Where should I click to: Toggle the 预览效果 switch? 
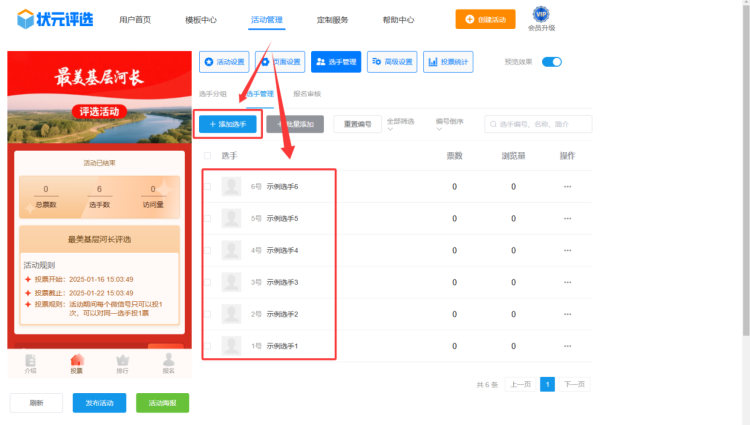tap(552, 62)
